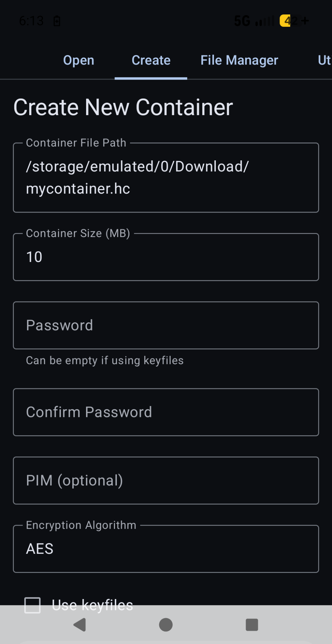Switch to the Open tab
The height and width of the screenshot is (644, 332).
coord(79,60)
